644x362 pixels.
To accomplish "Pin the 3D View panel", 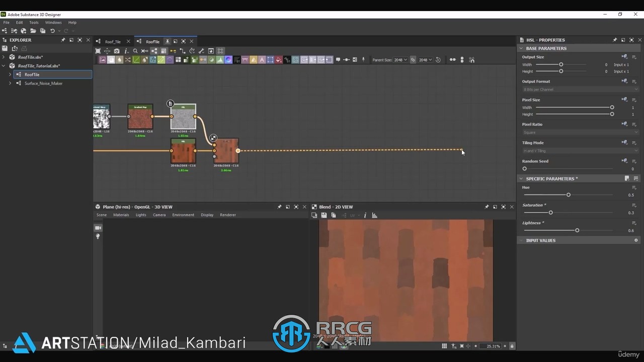I will [x=279, y=207].
